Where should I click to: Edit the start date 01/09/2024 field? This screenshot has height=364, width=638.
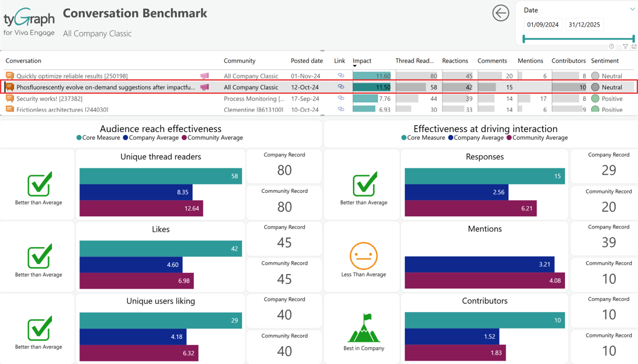[543, 25]
